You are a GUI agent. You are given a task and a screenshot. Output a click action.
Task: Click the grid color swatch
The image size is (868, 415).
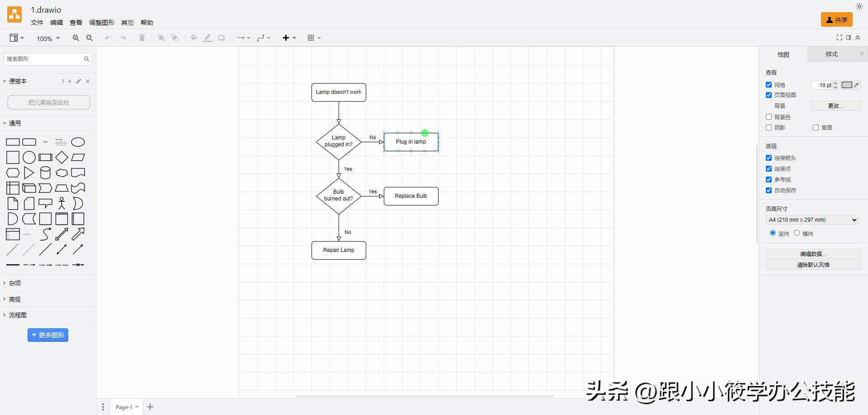click(x=847, y=84)
